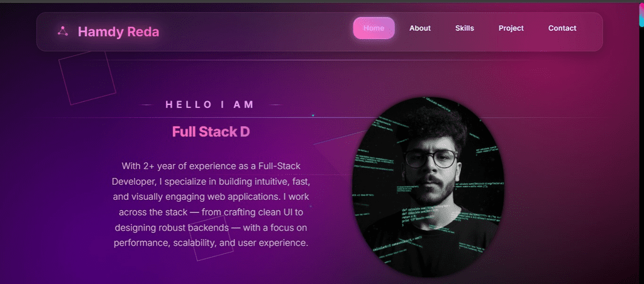Click empty navbar space between logo and Home

(x=255, y=31)
